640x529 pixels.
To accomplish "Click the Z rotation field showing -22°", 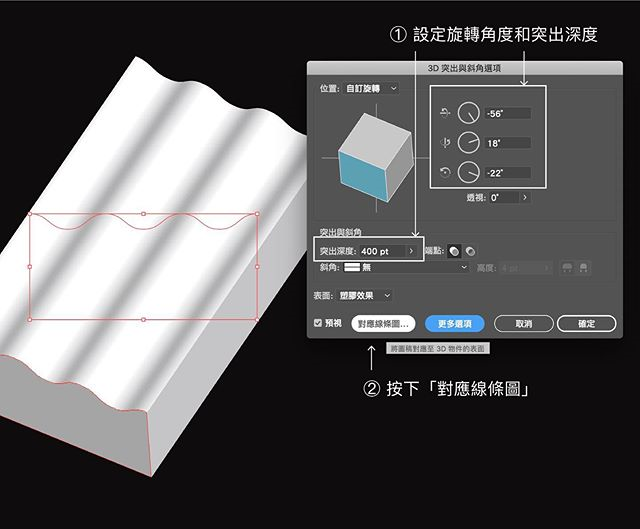I will [508, 173].
